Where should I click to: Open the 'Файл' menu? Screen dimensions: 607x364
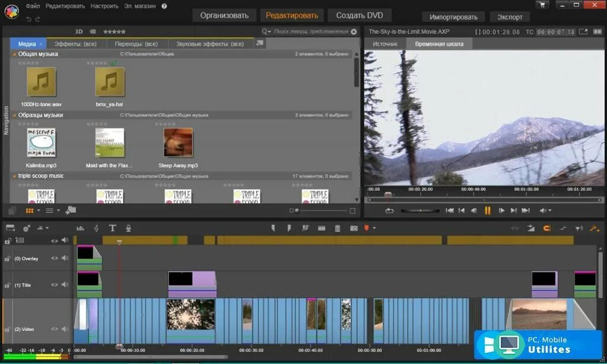33,6
